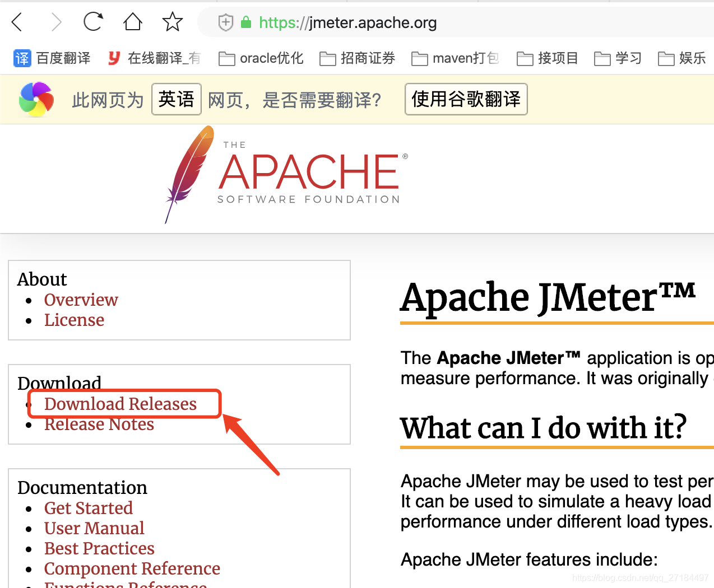This screenshot has width=714, height=588.
Task: Click the Apache Software Foundation logo
Action: coord(287,175)
